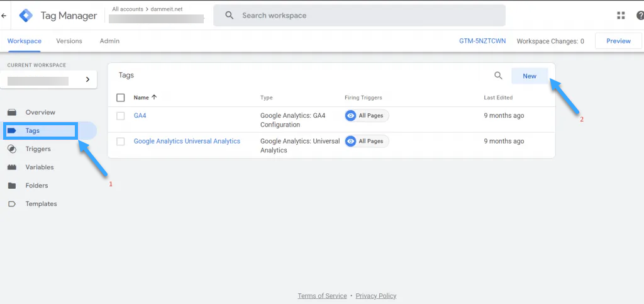
Task: Click the dammeit.net account breadcrumb
Action: (165, 9)
